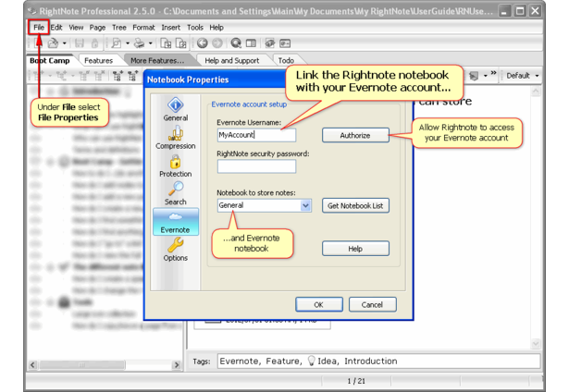Click the tree panel's right scroll arrow
The image size is (569, 392).
[x=177, y=364]
